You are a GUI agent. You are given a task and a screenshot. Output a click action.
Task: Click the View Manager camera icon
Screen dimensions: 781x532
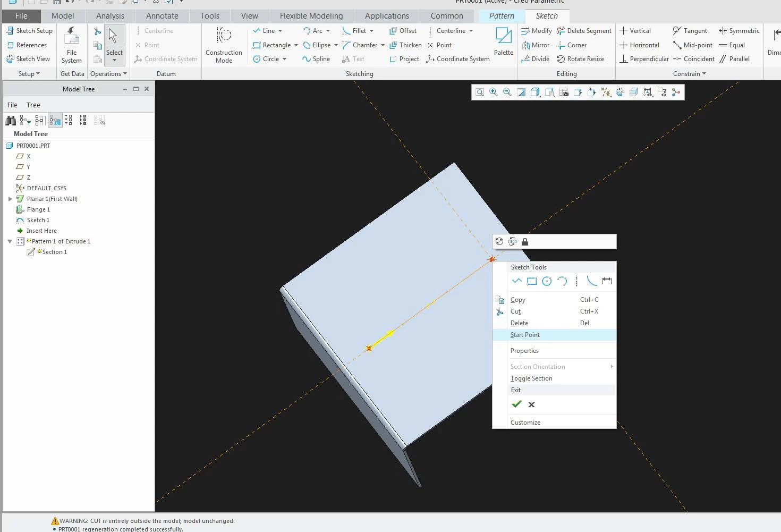tap(564, 92)
